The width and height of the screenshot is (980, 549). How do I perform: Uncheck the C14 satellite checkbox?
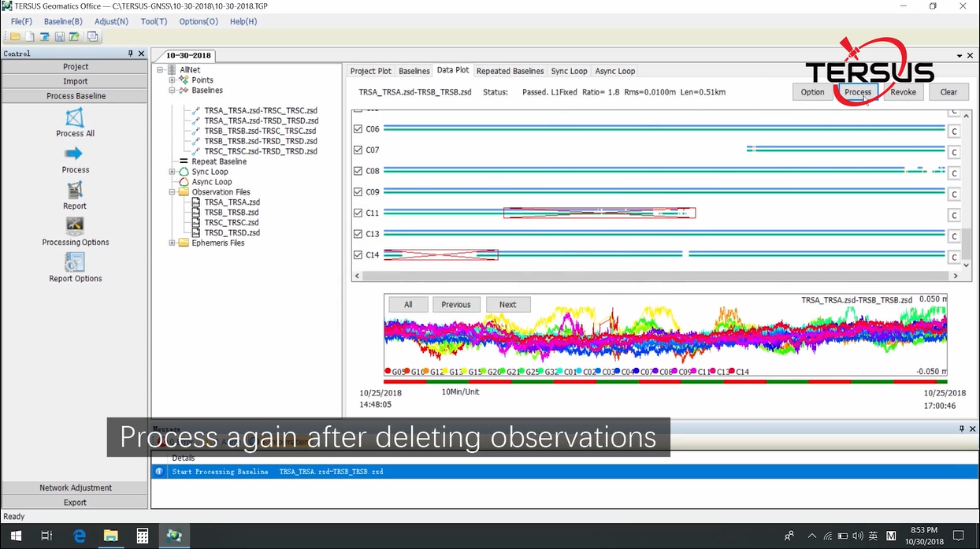358,255
